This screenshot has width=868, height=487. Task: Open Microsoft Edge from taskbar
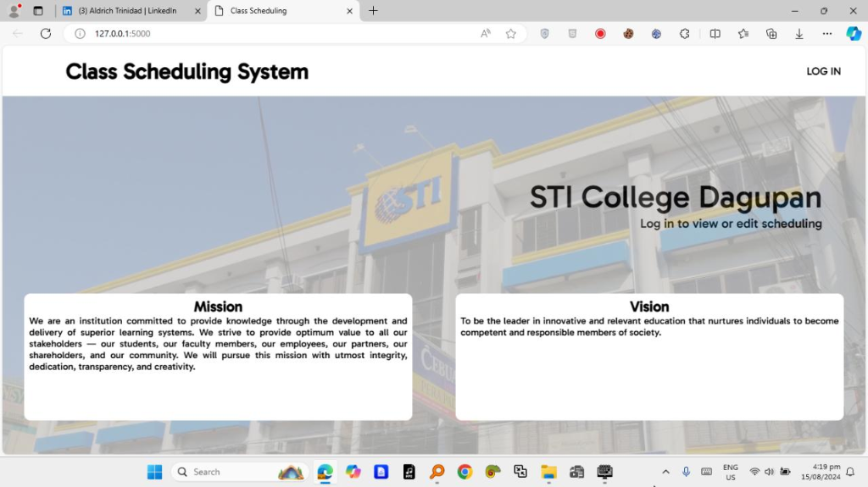[x=325, y=472]
